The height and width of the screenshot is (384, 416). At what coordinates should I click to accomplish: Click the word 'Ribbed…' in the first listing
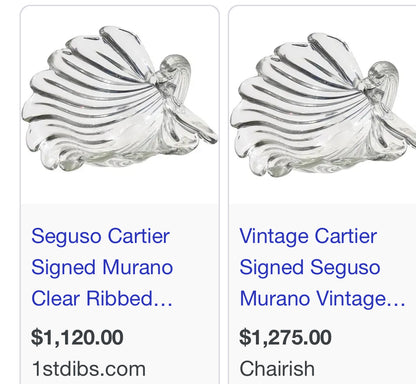coord(129,298)
